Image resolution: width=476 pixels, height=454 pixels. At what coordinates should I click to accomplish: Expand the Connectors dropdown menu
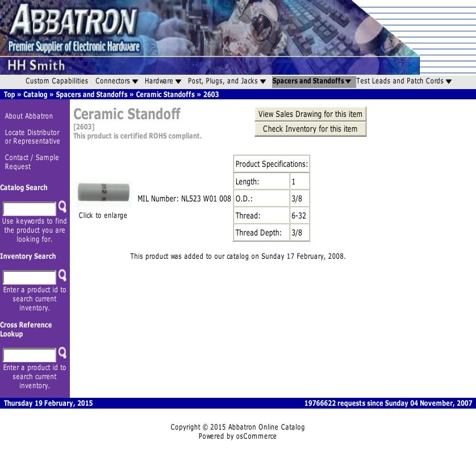pyautogui.click(x=116, y=81)
